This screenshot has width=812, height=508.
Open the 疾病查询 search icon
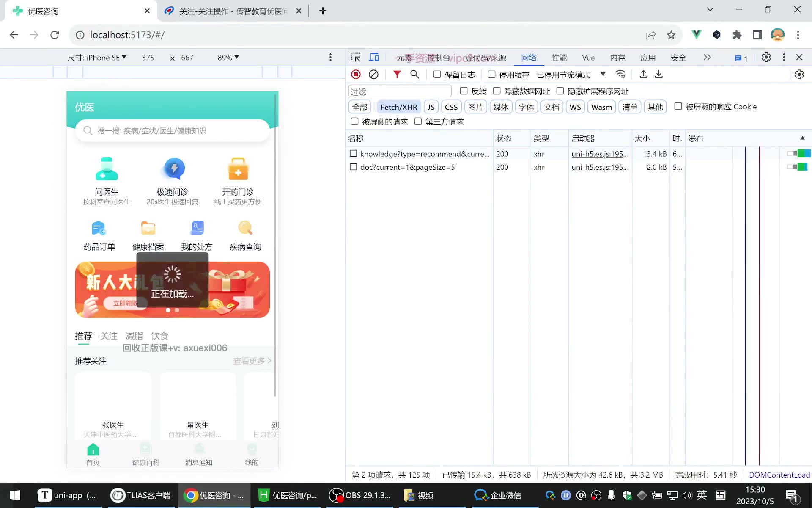point(245,228)
